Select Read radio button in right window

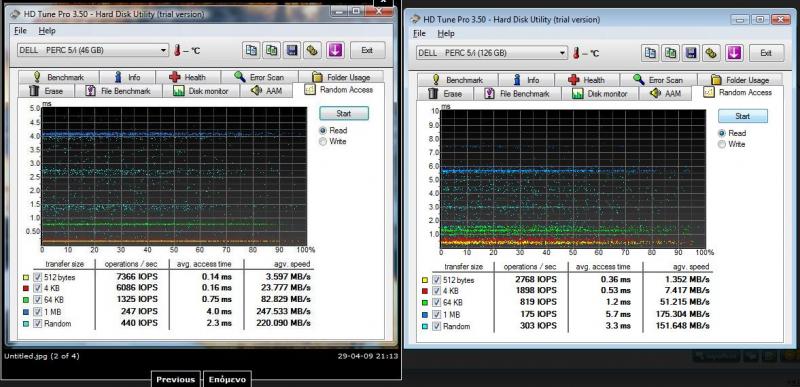721,133
